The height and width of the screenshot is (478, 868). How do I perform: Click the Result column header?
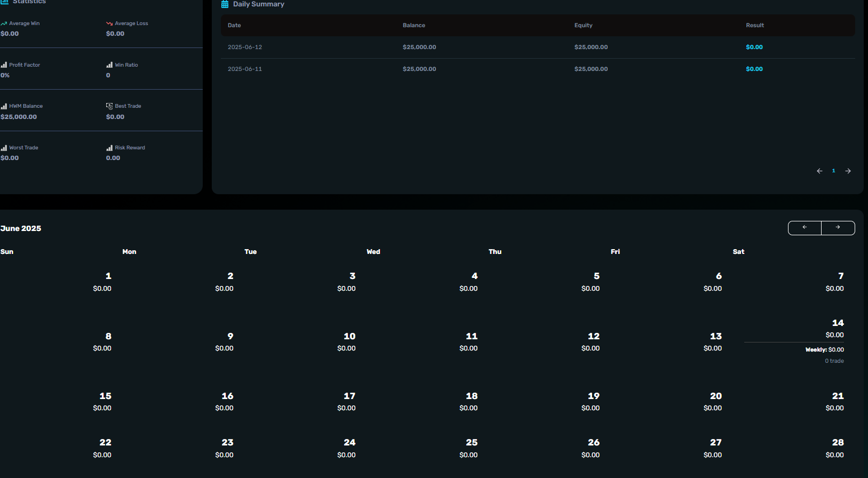pos(754,26)
